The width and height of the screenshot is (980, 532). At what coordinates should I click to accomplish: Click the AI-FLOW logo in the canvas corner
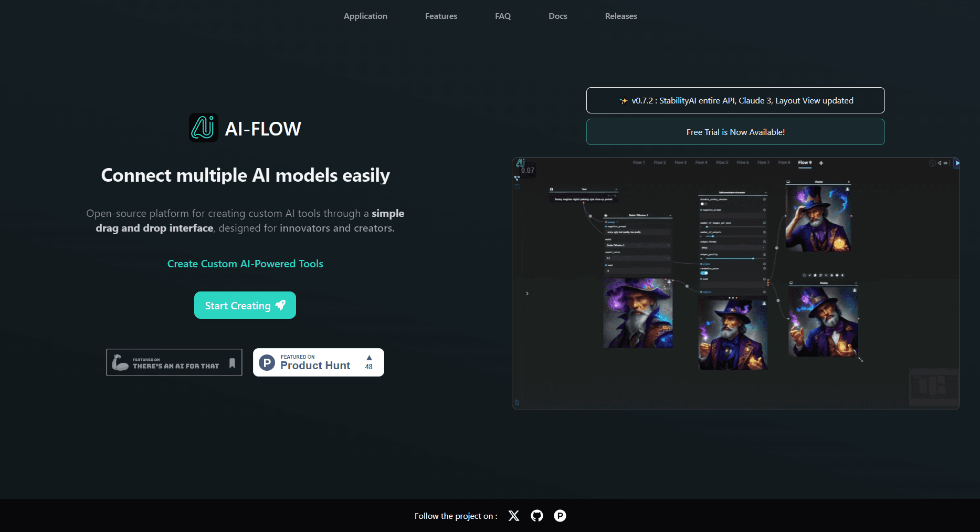(x=521, y=162)
